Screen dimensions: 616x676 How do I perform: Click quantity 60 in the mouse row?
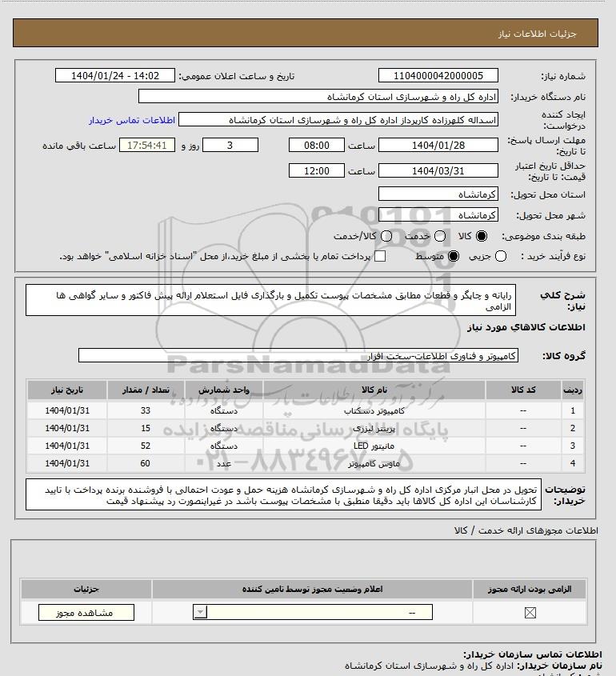146,463
